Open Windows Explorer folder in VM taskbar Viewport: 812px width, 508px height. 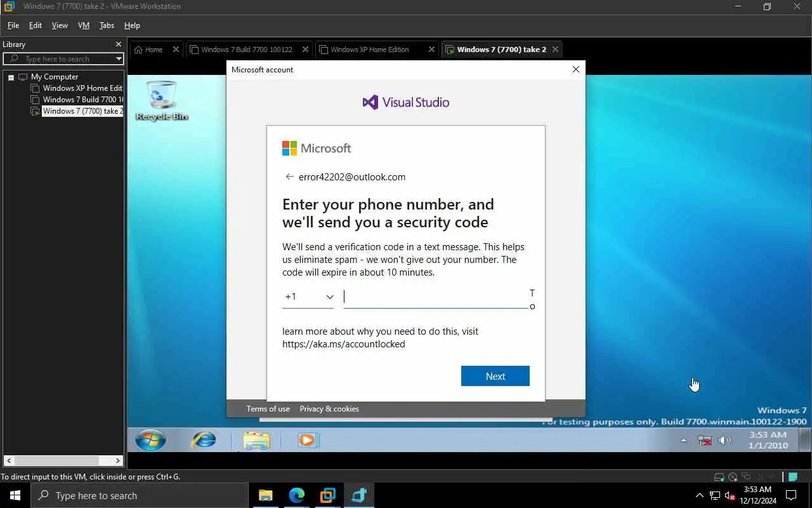pos(256,439)
